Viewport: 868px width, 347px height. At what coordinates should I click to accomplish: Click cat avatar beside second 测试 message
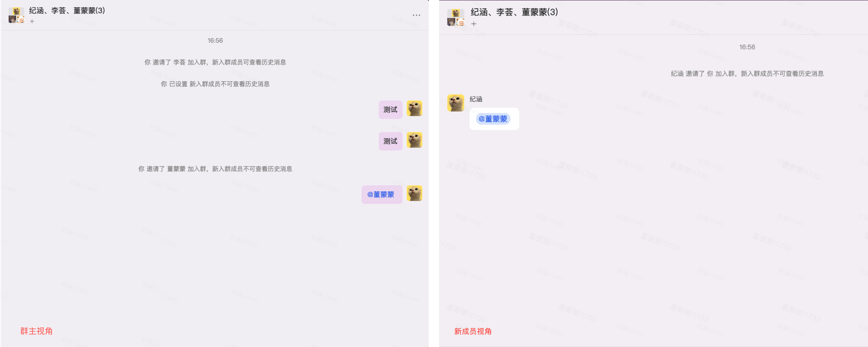click(414, 140)
